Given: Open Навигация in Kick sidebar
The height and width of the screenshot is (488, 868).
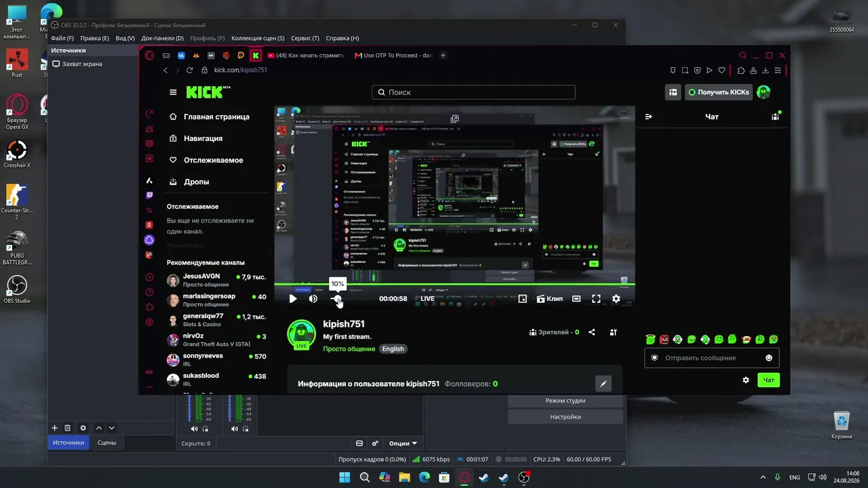Looking at the screenshot, I should click(x=196, y=138).
